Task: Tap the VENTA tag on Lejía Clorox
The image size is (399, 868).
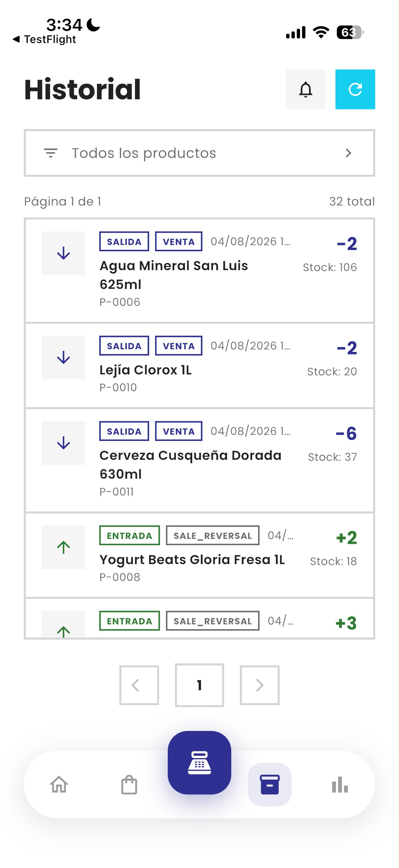Action: click(178, 346)
